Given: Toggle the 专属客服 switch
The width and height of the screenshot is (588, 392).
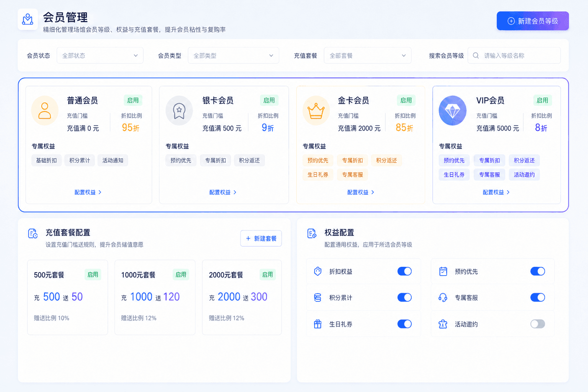Looking at the screenshot, I should [x=537, y=297].
